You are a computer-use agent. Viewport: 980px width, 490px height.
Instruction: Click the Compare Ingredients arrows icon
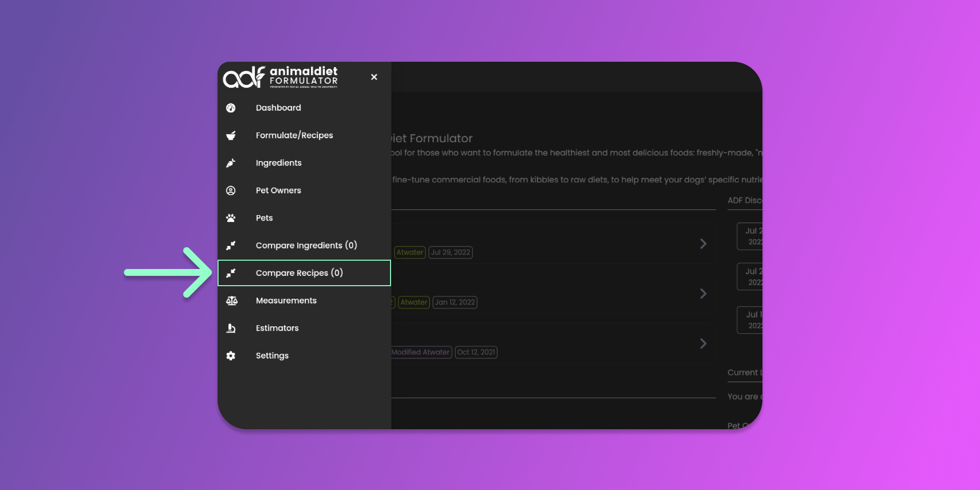[x=231, y=245]
